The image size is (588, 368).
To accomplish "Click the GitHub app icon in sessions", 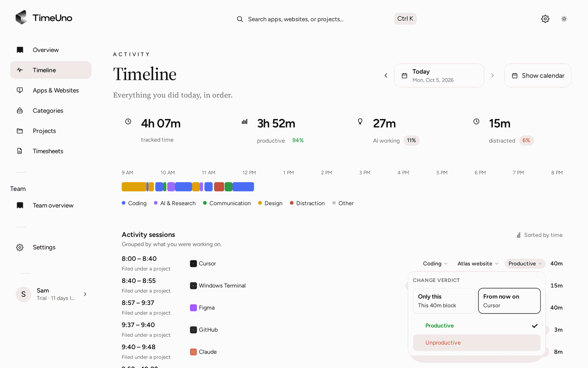I will tap(193, 330).
